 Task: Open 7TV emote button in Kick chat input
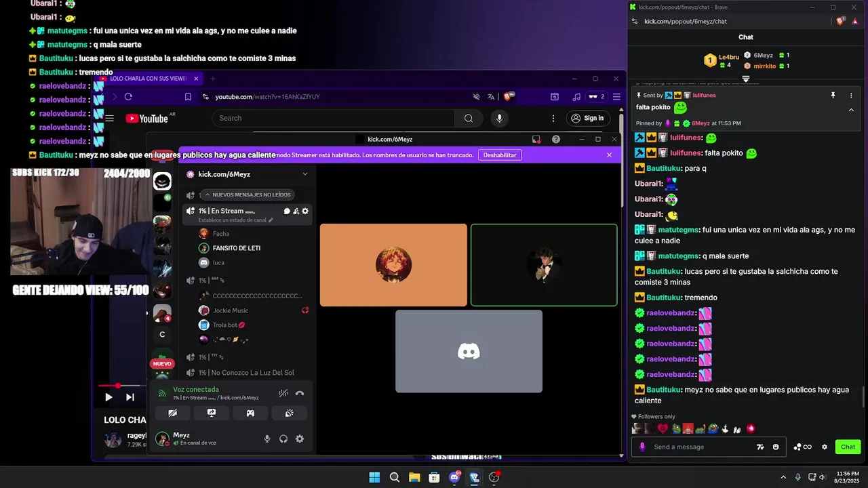(x=760, y=447)
